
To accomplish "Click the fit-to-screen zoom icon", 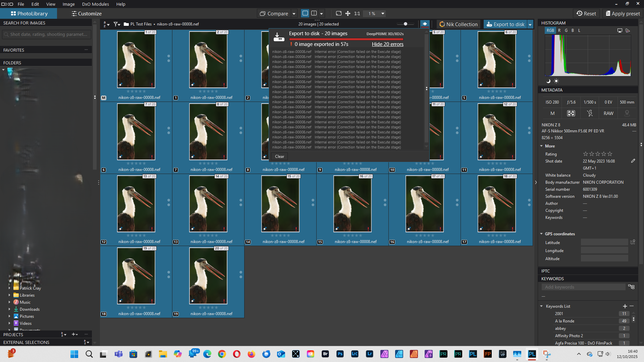I will [x=339, y=13].
